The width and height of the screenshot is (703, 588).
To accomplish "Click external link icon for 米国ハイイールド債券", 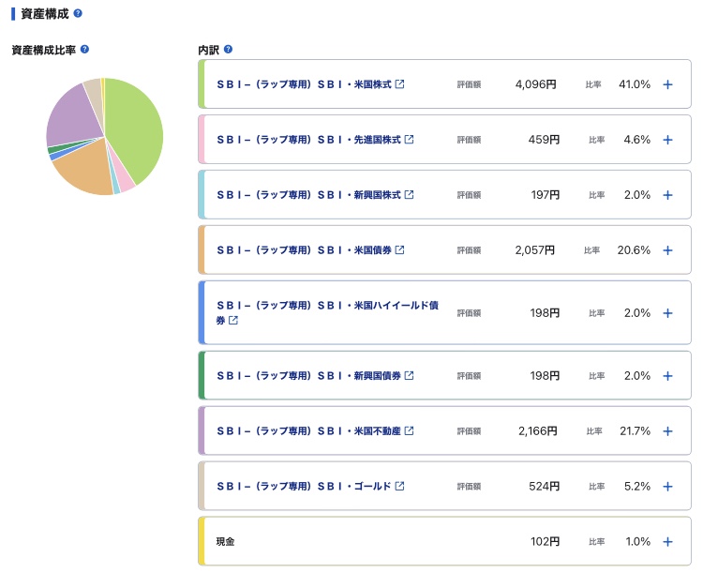I will (x=233, y=320).
